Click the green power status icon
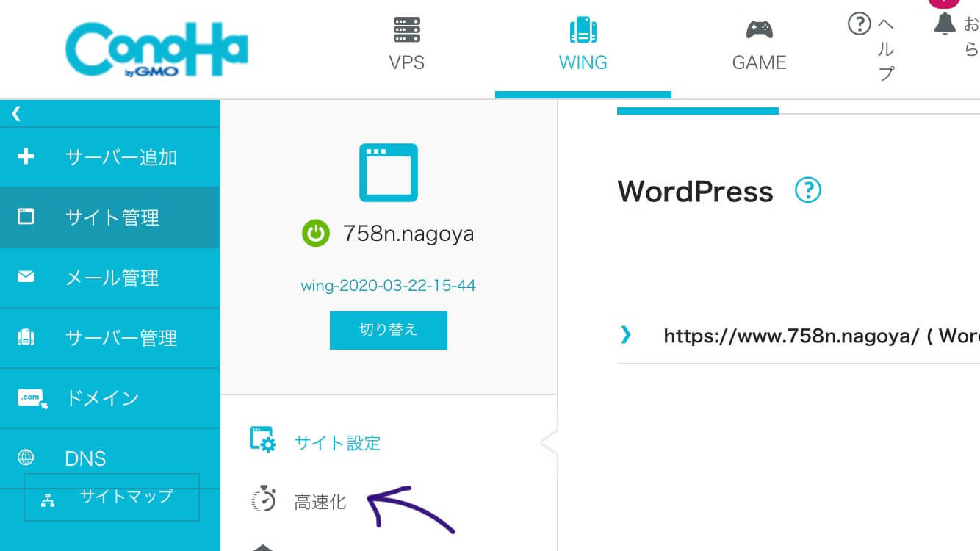The width and height of the screenshot is (980, 551). pos(315,234)
